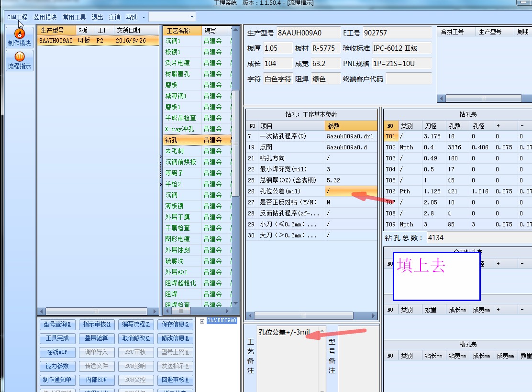Select the 负片电镀 process row
The image size is (532, 392).
(198, 63)
